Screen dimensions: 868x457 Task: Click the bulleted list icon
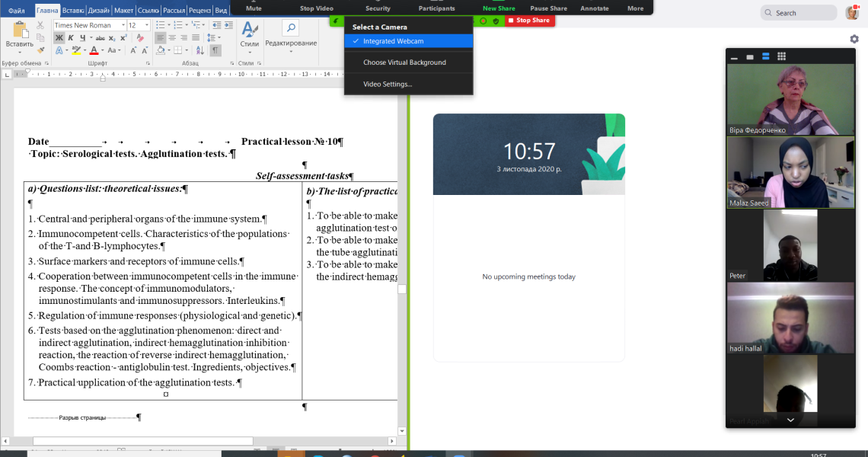[161, 25]
